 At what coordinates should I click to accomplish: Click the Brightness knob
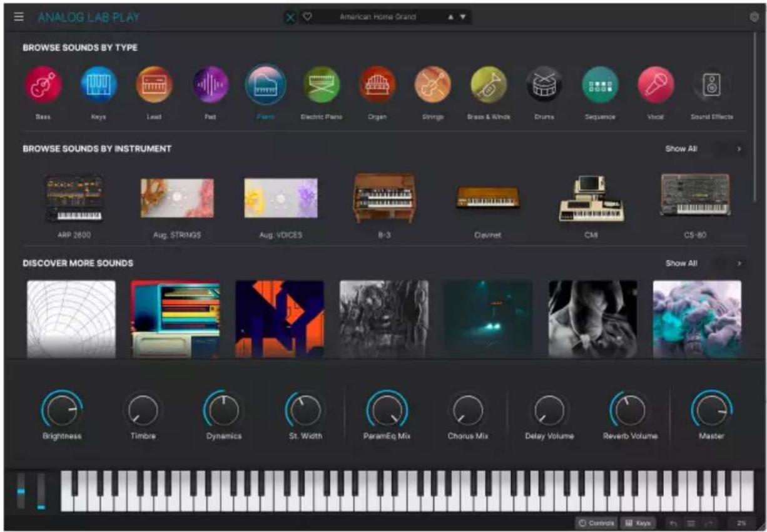(x=62, y=411)
